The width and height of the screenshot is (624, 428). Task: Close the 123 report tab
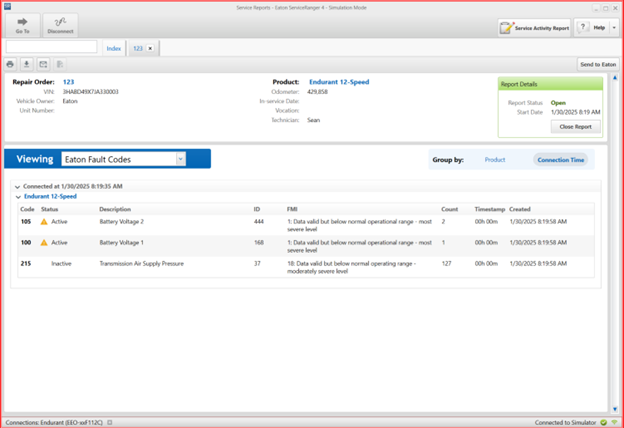[x=149, y=47]
